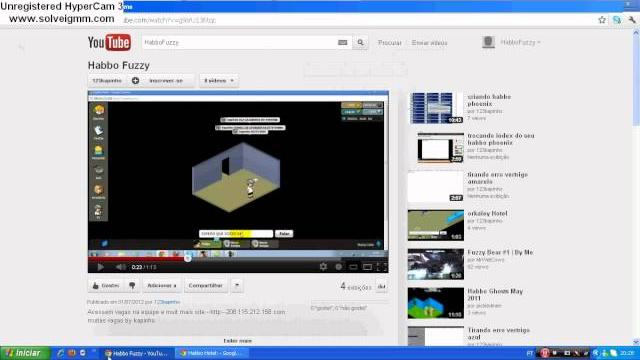Open the orkaley Hotel video thumbnail

(436, 225)
